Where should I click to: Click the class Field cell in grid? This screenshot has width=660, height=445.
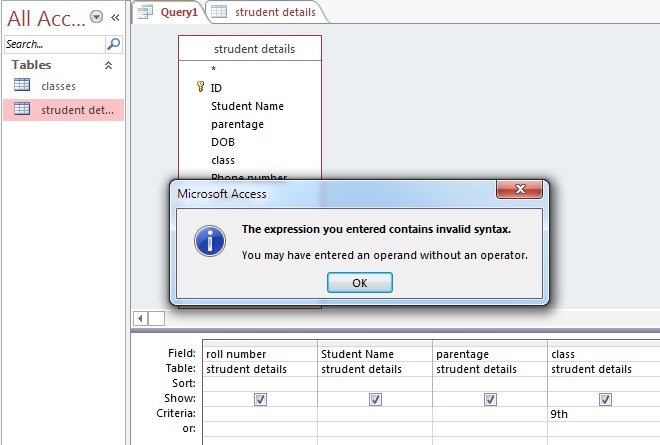coord(604,354)
